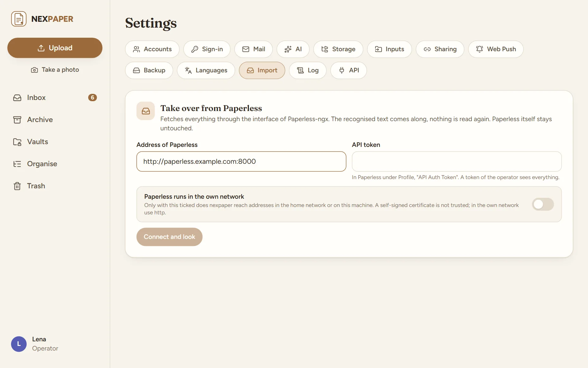Click the Address of Paperless field

click(x=241, y=161)
